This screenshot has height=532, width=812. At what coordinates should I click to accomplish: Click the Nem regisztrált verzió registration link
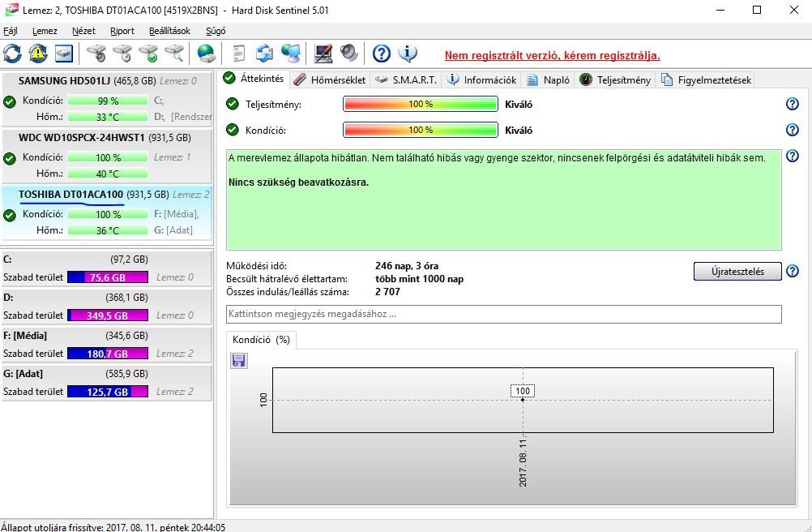click(552, 55)
